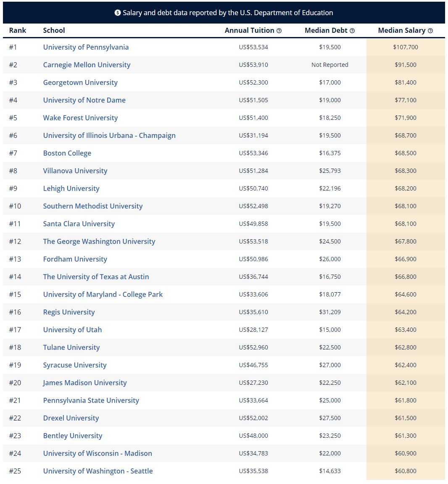Viewport: 448px width, 484px height.
Task: Open Boston College link
Action: (x=67, y=153)
